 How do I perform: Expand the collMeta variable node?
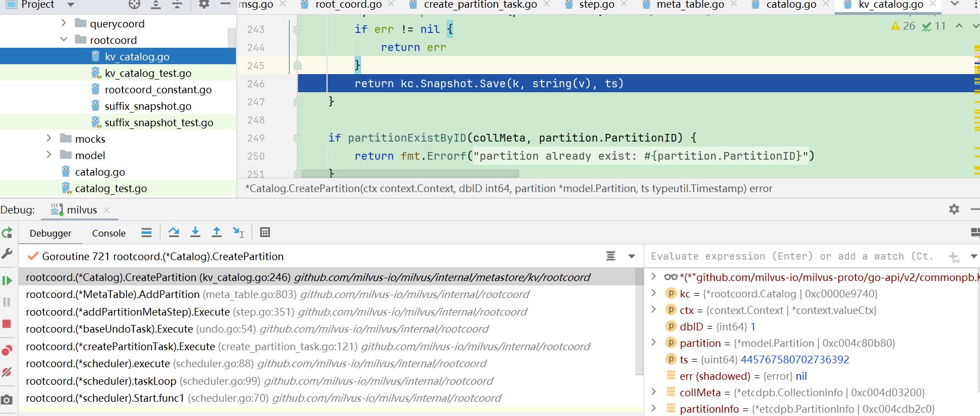pyautogui.click(x=654, y=392)
